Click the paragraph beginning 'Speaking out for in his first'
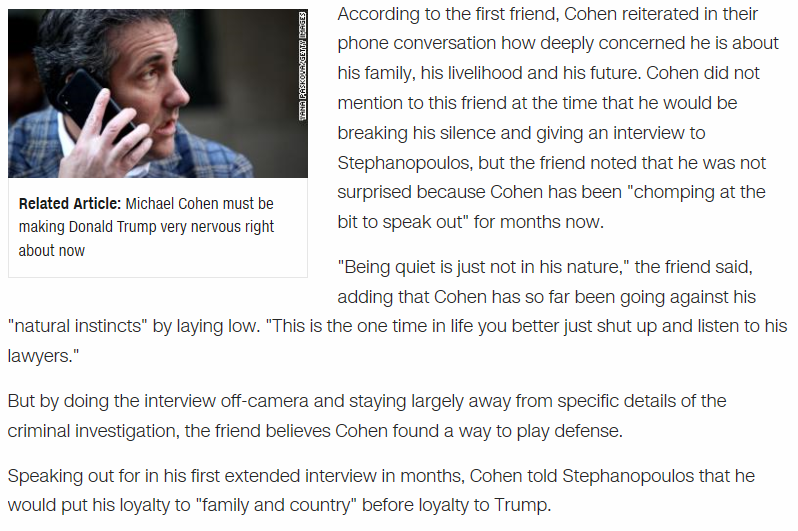This screenshot has height=531, width=798. pyautogui.click(x=381, y=491)
